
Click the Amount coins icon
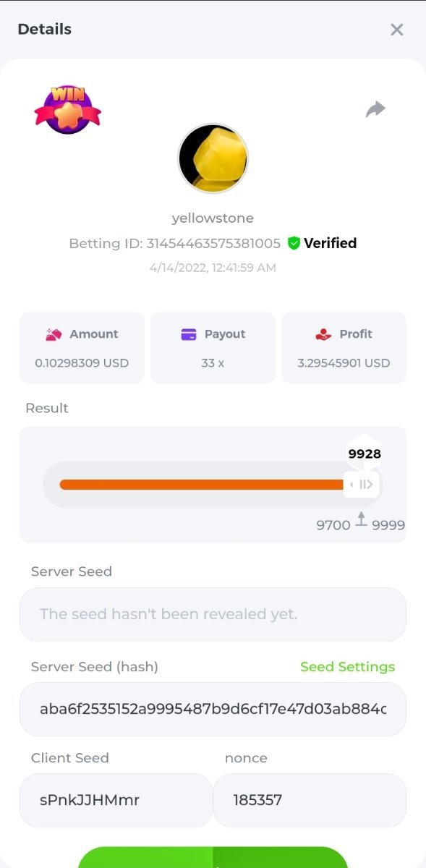click(x=54, y=334)
